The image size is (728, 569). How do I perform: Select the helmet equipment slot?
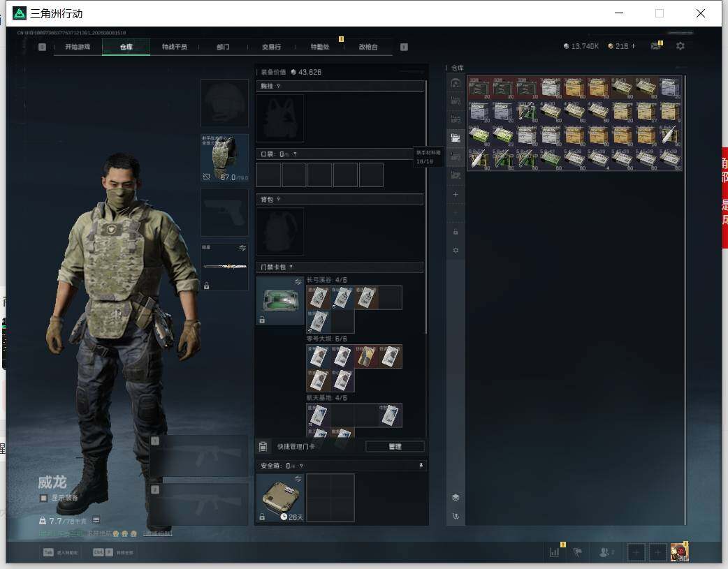coord(224,103)
